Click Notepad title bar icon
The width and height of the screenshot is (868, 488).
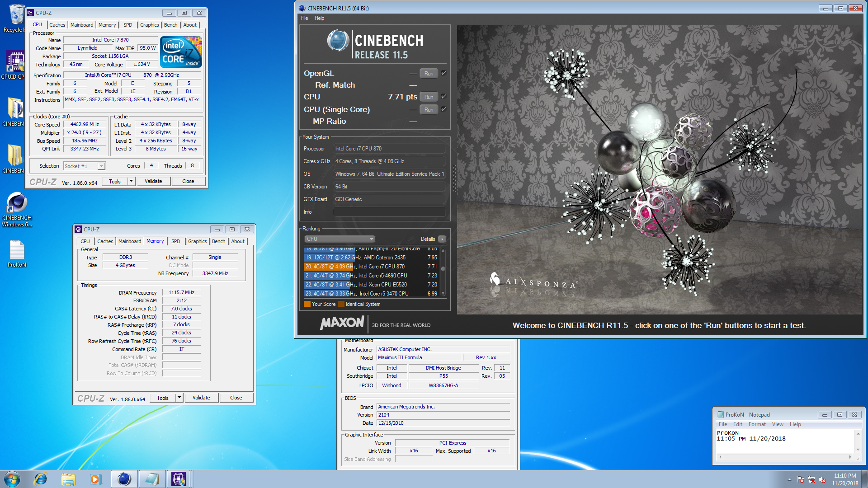pos(721,414)
